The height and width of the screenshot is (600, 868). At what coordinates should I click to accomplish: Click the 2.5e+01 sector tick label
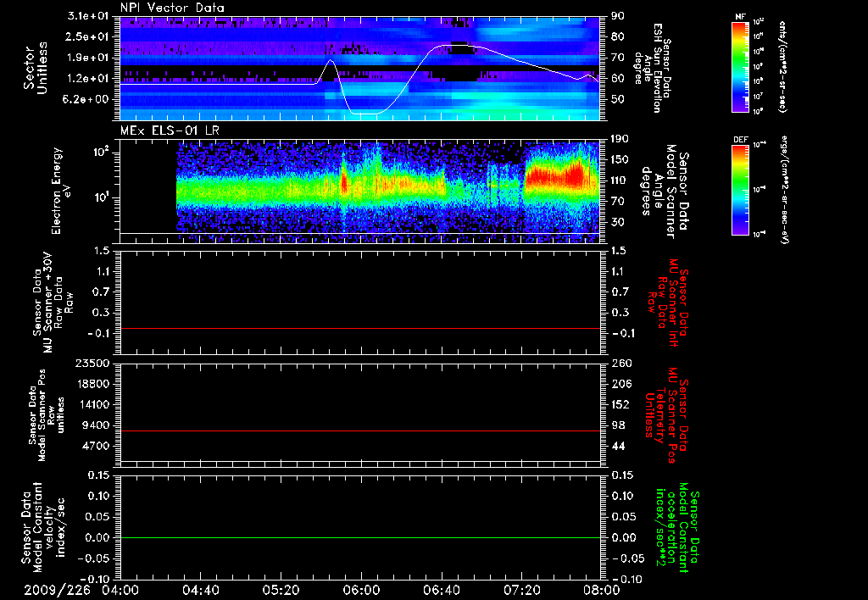88,36
